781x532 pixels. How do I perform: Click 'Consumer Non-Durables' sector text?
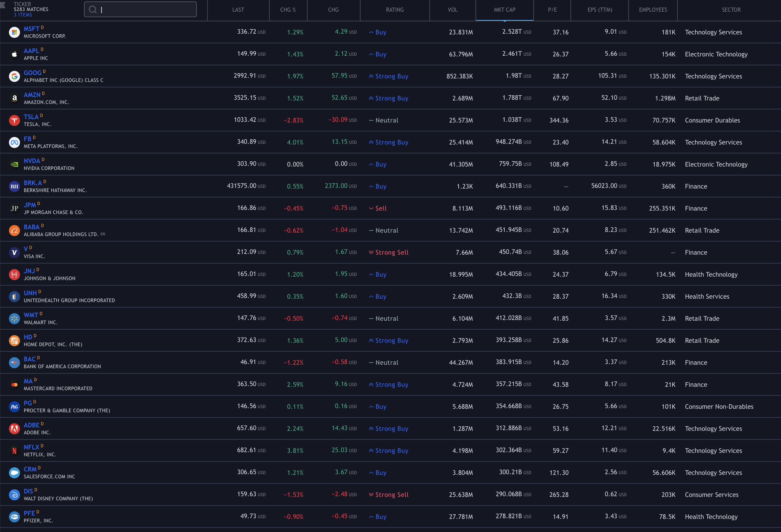[719, 406]
